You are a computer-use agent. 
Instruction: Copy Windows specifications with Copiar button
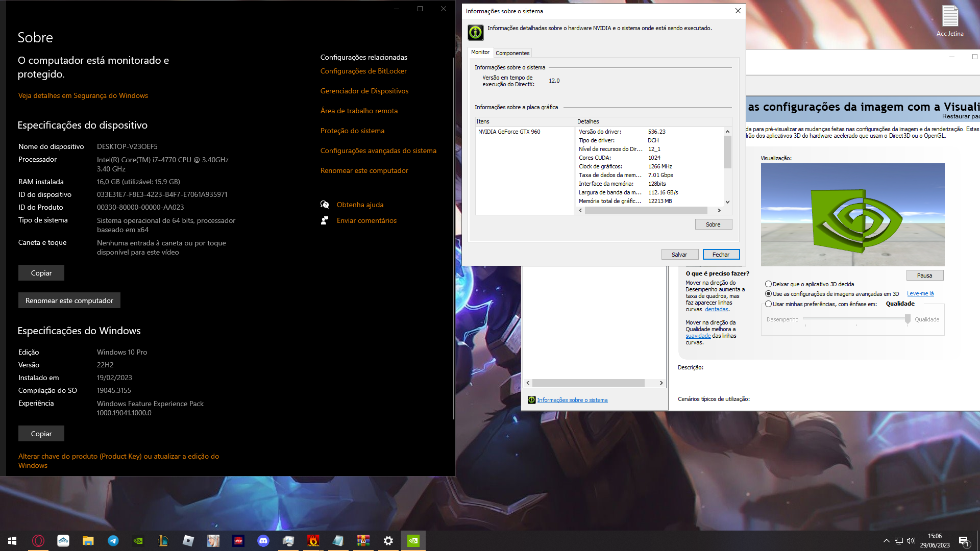(x=41, y=434)
